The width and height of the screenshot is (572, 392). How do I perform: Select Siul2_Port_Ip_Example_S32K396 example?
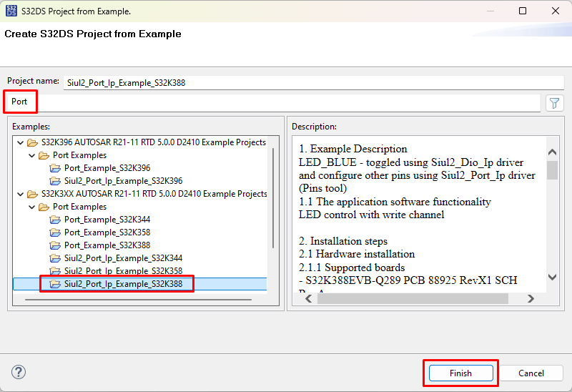tap(123, 181)
